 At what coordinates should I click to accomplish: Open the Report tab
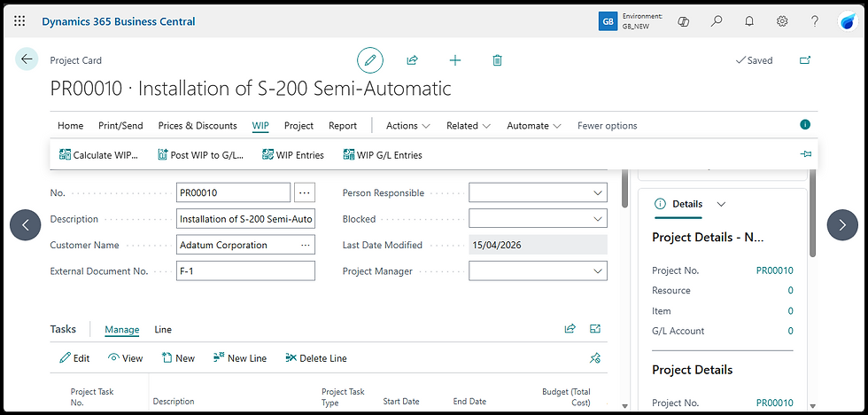(x=343, y=126)
